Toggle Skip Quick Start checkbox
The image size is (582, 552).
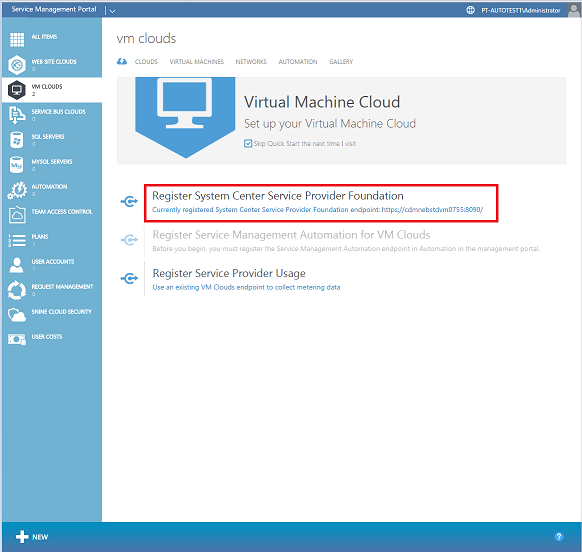pyautogui.click(x=248, y=144)
